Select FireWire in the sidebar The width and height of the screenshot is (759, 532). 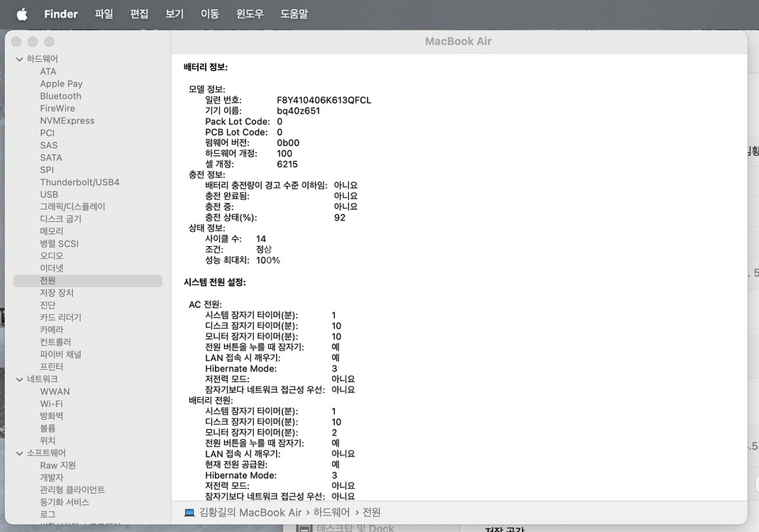click(57, 109)
